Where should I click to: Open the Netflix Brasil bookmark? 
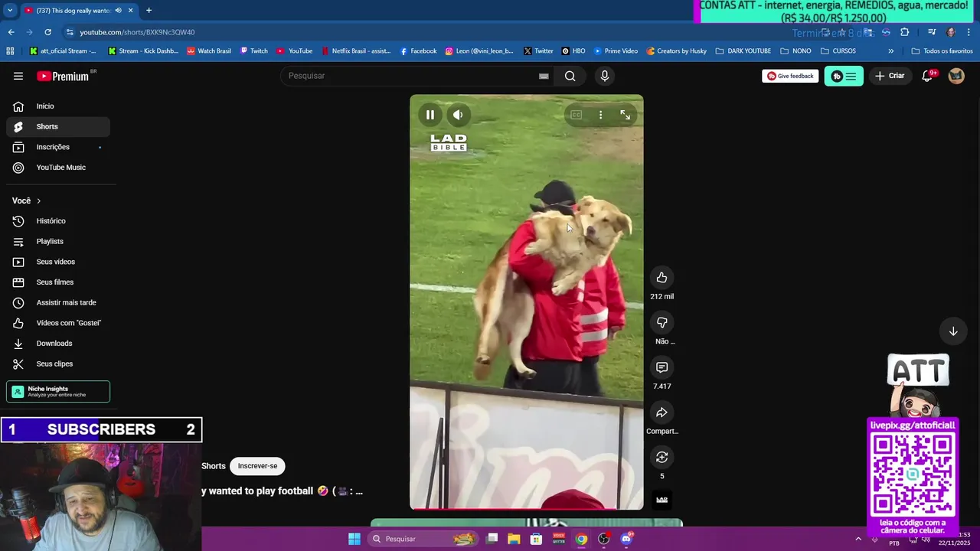click(356, 51)
